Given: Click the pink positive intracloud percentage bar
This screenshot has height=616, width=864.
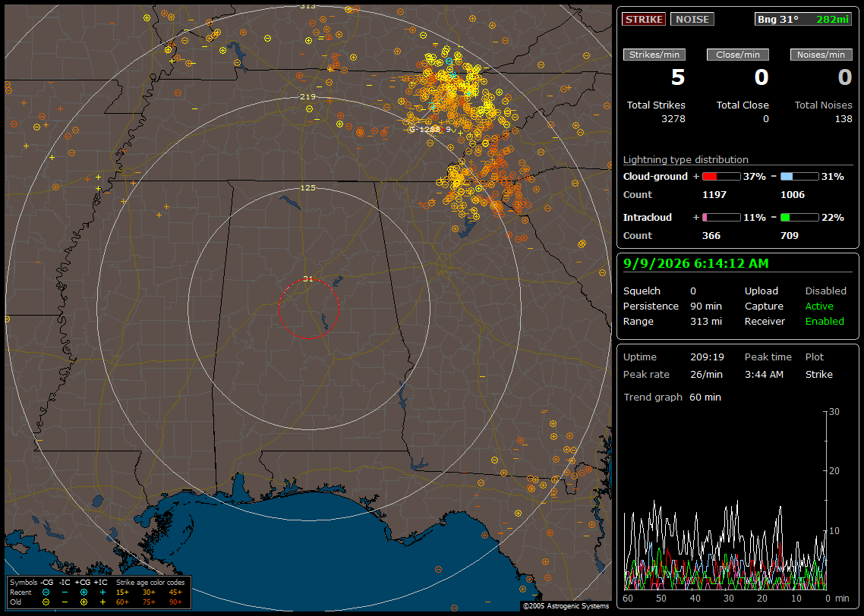Looking at the screenshot, I should (x=721, y=218).
